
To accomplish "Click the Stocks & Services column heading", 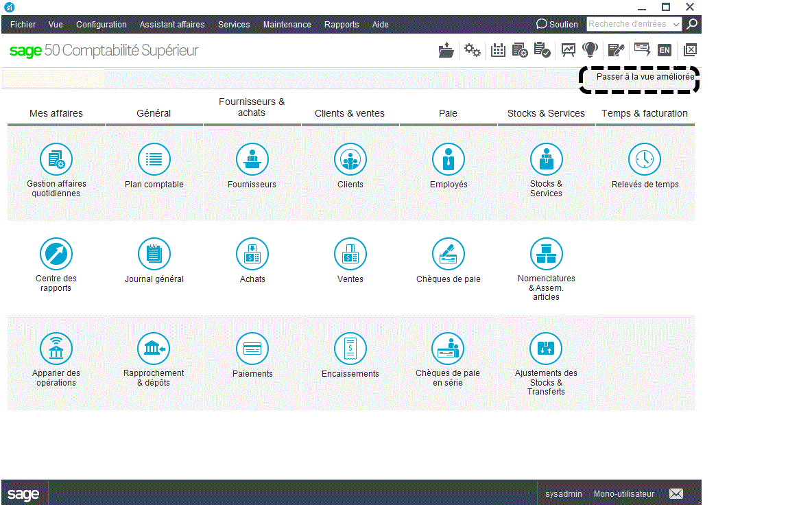I will point(546,113).
